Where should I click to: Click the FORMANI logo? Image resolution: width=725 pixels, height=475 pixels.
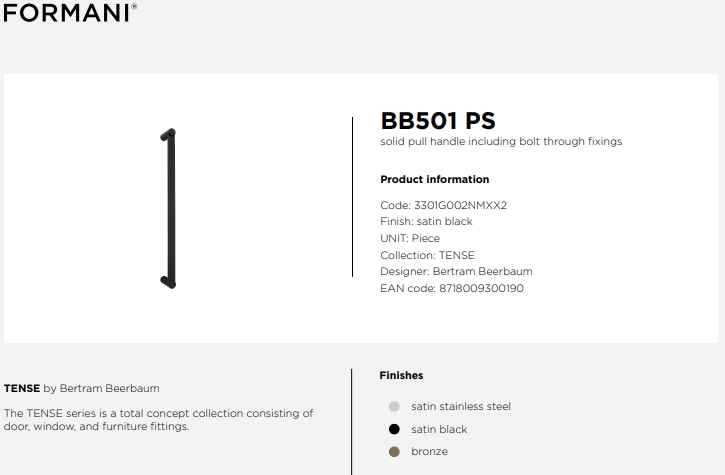coord(70,12)
